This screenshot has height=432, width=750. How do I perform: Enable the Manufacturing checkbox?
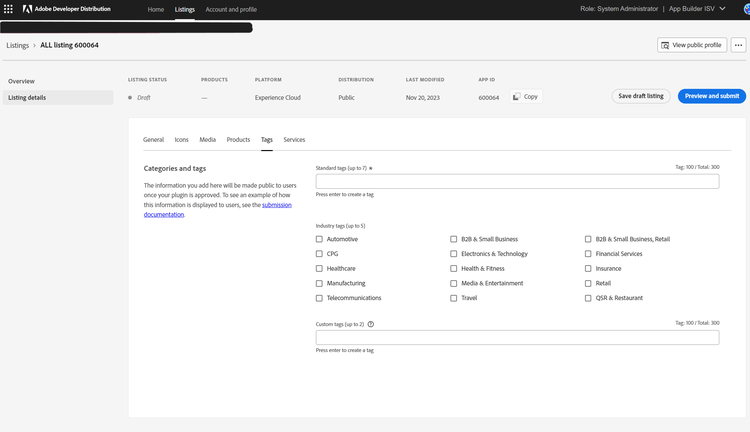(x=319, y=283)
